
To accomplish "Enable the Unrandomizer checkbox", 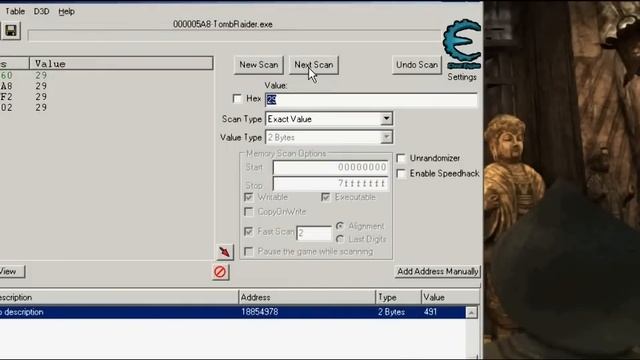I will (401, 158).
